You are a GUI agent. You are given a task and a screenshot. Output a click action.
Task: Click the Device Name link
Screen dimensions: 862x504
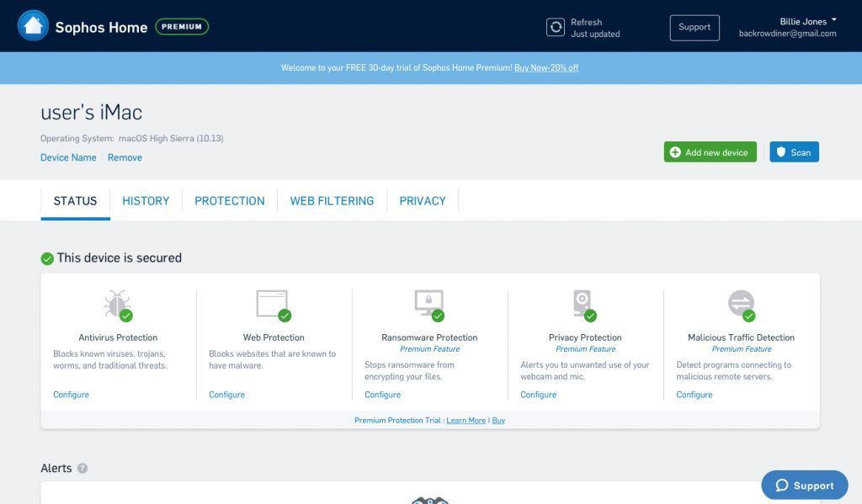click(68, 157)
